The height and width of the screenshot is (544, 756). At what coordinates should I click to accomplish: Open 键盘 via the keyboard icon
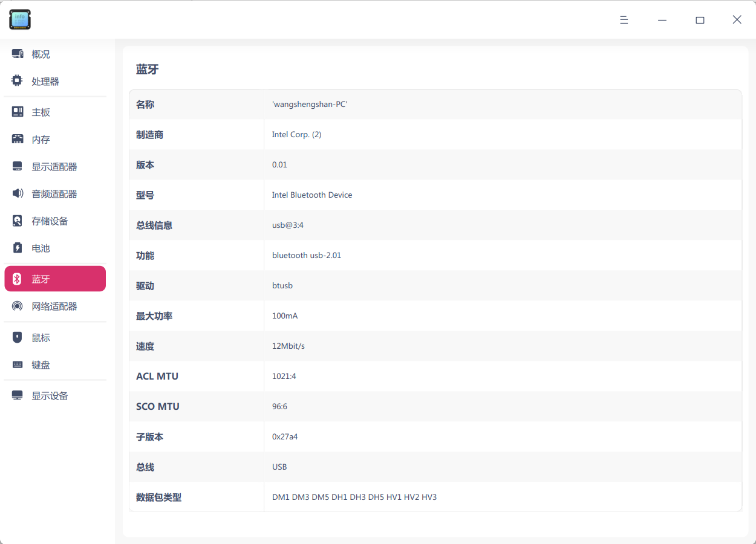tap(16, 364)
